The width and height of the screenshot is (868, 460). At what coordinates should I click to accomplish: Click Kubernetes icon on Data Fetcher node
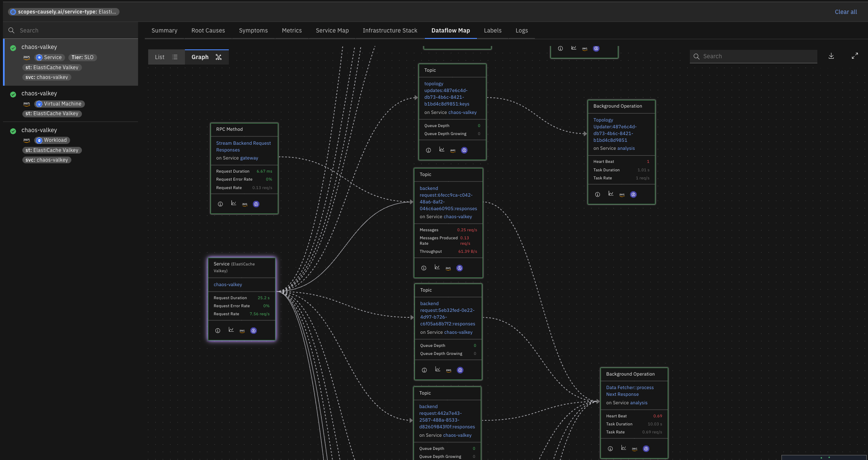[646, 449]
